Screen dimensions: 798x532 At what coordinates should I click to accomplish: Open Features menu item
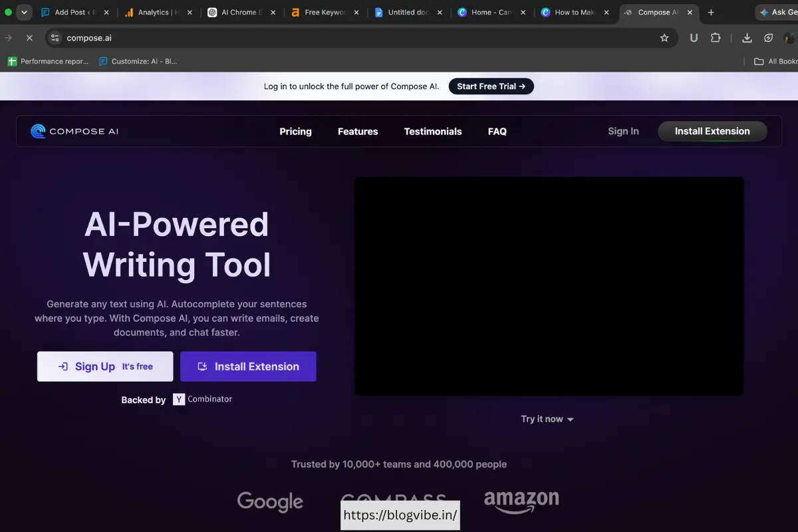tap(358, 132)
